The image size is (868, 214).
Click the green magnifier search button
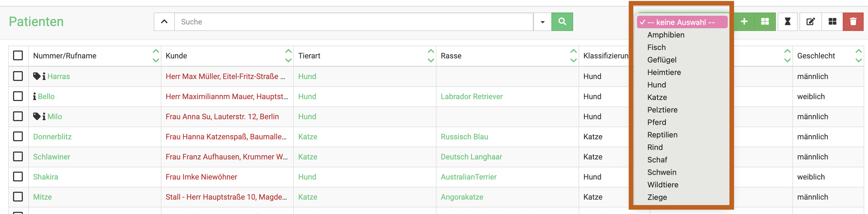point(562,22)
